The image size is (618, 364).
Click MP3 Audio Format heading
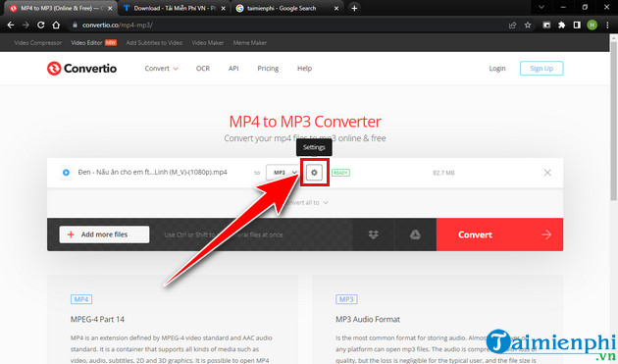[368, 319]
